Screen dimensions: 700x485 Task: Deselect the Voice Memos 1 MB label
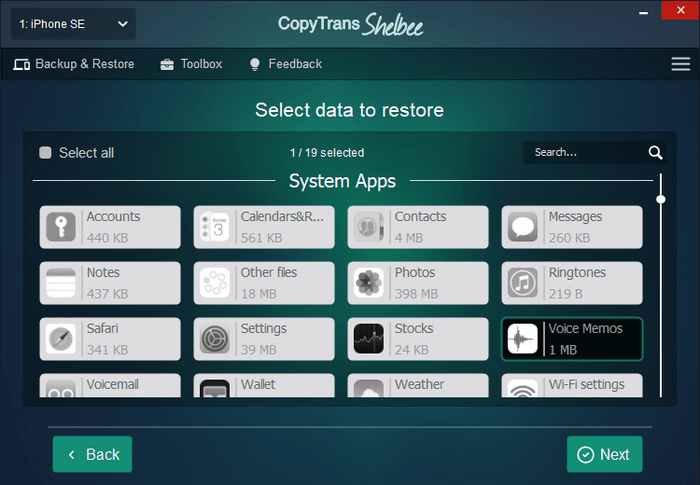coord(586,339)
